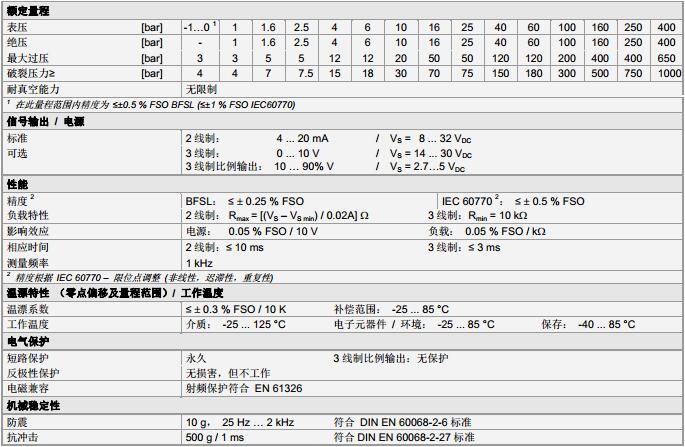Select the 温漂系数 row label
The image size is (685, 447).
coord(28,309)
